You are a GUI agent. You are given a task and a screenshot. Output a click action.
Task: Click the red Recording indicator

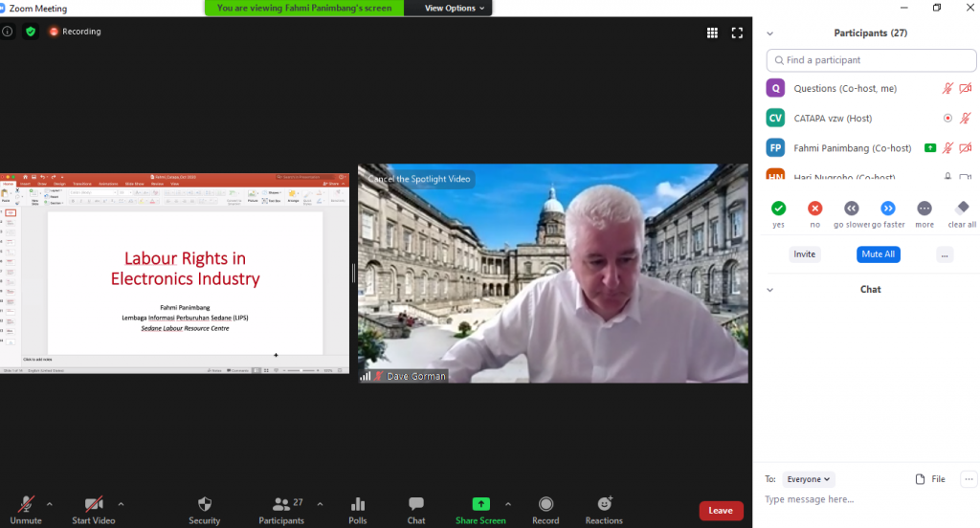coord(75,32)
